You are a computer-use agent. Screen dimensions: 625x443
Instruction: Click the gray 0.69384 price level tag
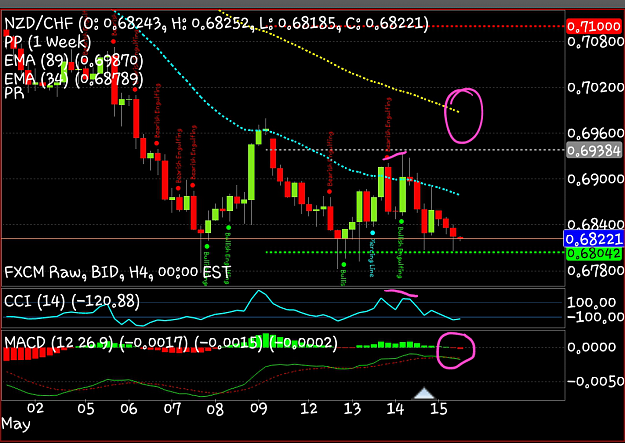point(594,150)
